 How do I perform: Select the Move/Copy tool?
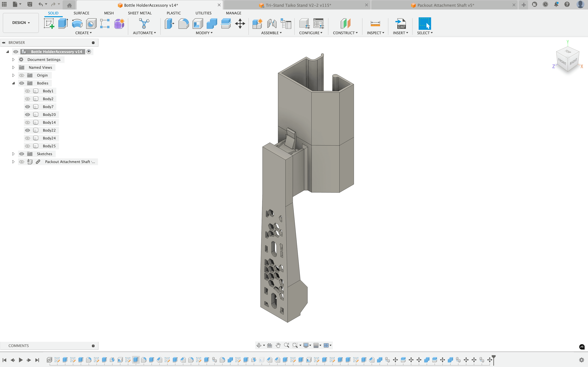click(240, 24)
